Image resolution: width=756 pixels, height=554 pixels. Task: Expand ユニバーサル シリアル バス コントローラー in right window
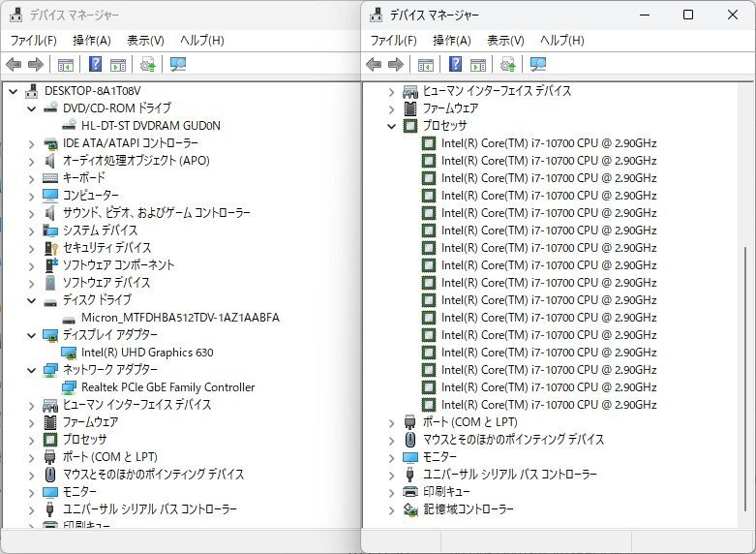(391, 475)
